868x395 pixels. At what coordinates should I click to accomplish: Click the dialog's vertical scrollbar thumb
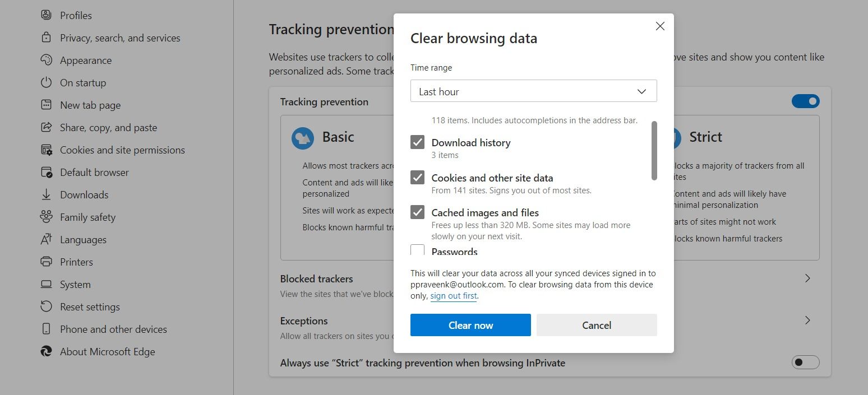pyautogui.click(x=654, y=151)
